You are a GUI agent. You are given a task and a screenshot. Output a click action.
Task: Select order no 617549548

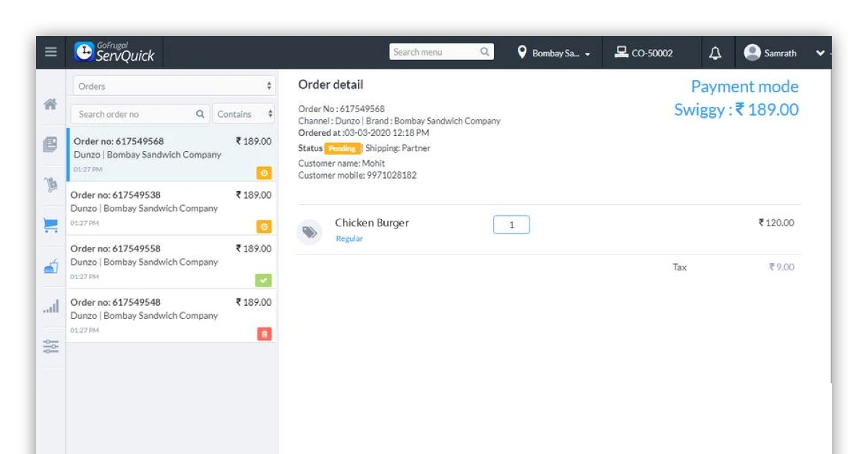click(x=173, y=315)
